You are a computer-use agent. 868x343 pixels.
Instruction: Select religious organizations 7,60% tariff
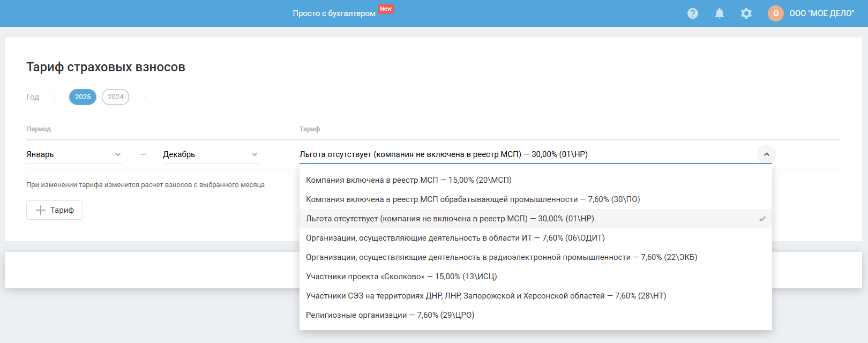390,315
